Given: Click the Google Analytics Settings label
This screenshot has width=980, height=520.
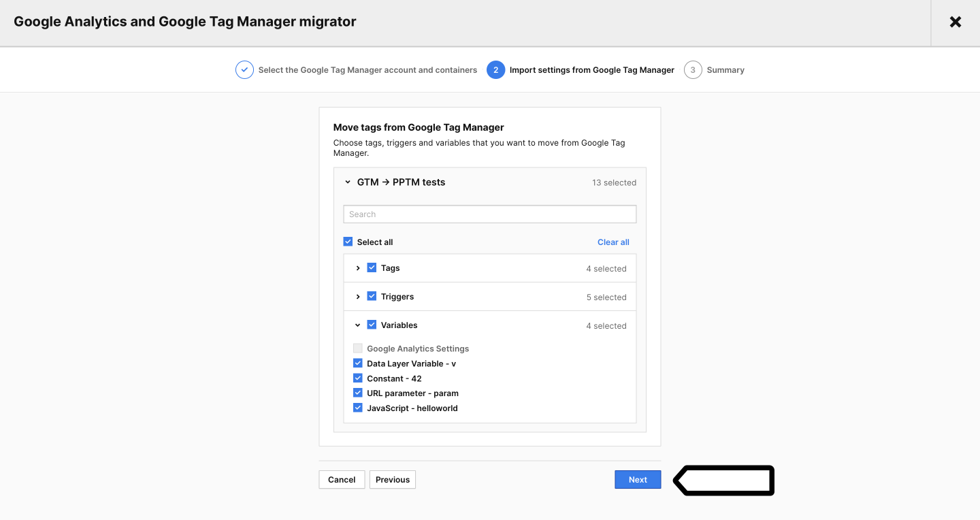Looking at the screenshot, I should tap(418, 348).
